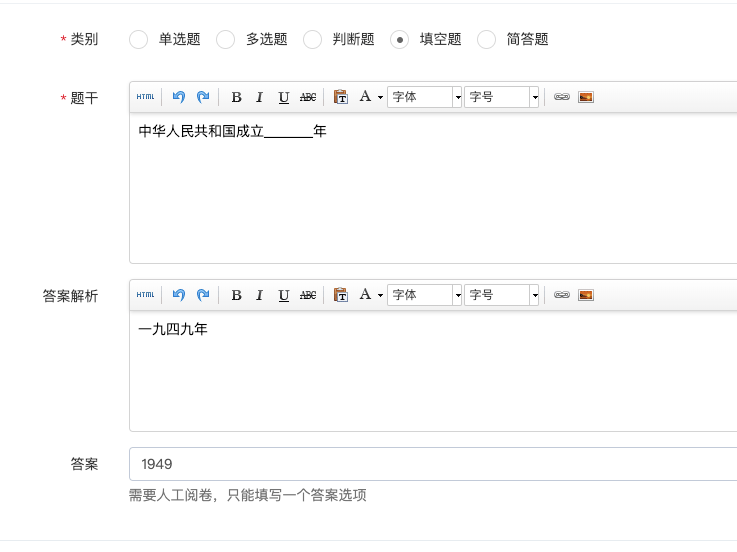Apply italic in 答案解析 editor toolbar
Screen dimensions: 737x552
click(259, 295)
